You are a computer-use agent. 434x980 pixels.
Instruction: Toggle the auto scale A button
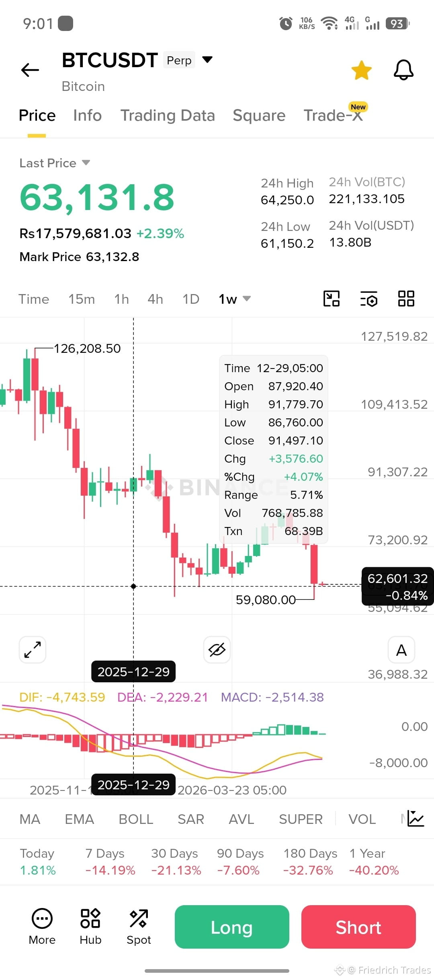coord(401,650)
